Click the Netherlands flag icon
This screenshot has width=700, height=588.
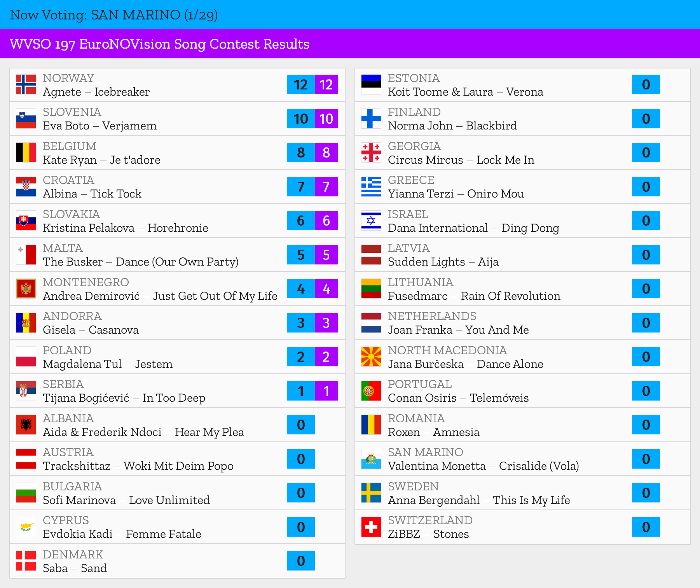click(x=371, y=323)
